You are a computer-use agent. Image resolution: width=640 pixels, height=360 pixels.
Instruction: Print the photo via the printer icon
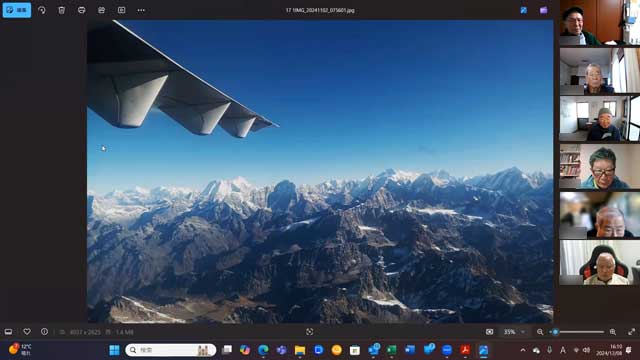[82, 10]
